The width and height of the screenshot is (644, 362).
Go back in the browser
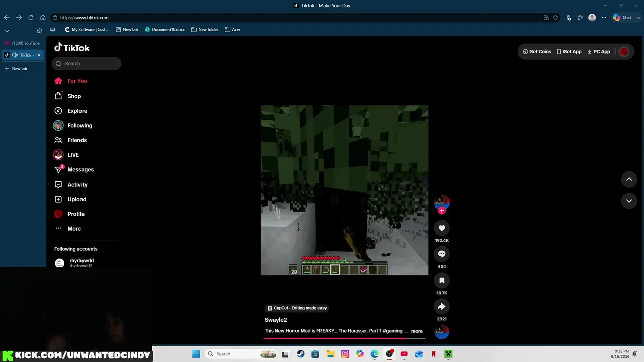pyautogui.click(x=7, y=18)
